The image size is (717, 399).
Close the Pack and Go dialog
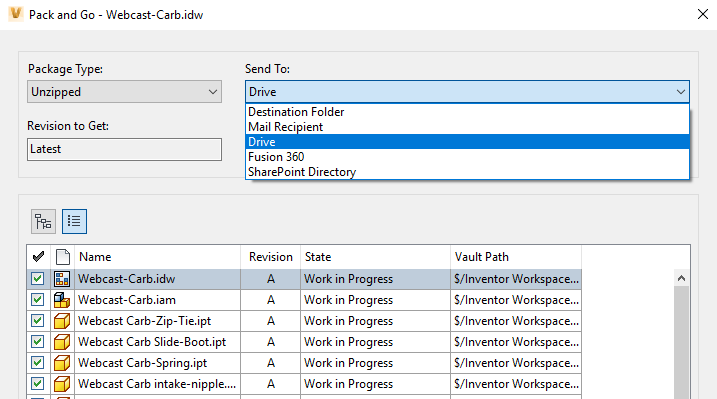(x=703, y=14)
